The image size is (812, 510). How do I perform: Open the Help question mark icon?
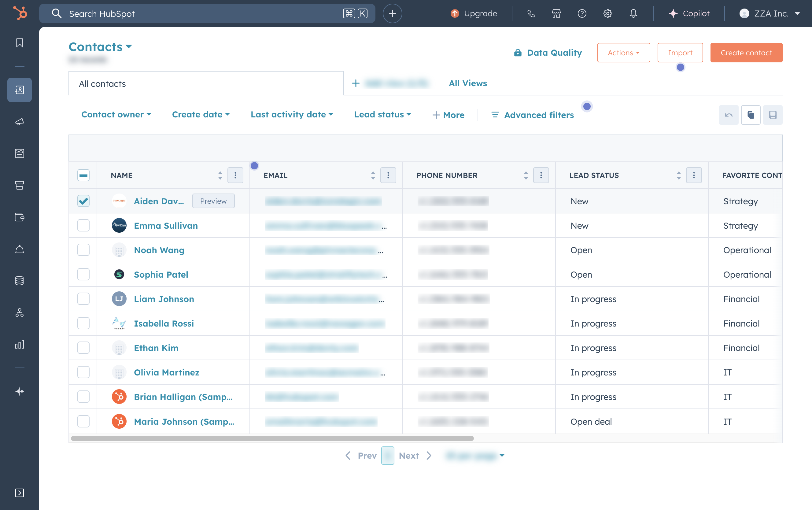point(582,13)
